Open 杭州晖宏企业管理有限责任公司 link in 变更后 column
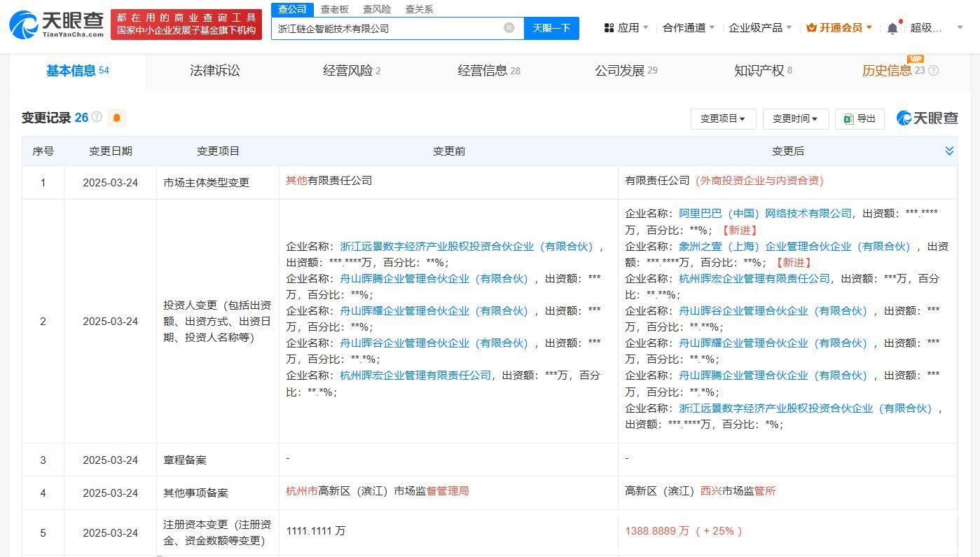 coord(754,278)
